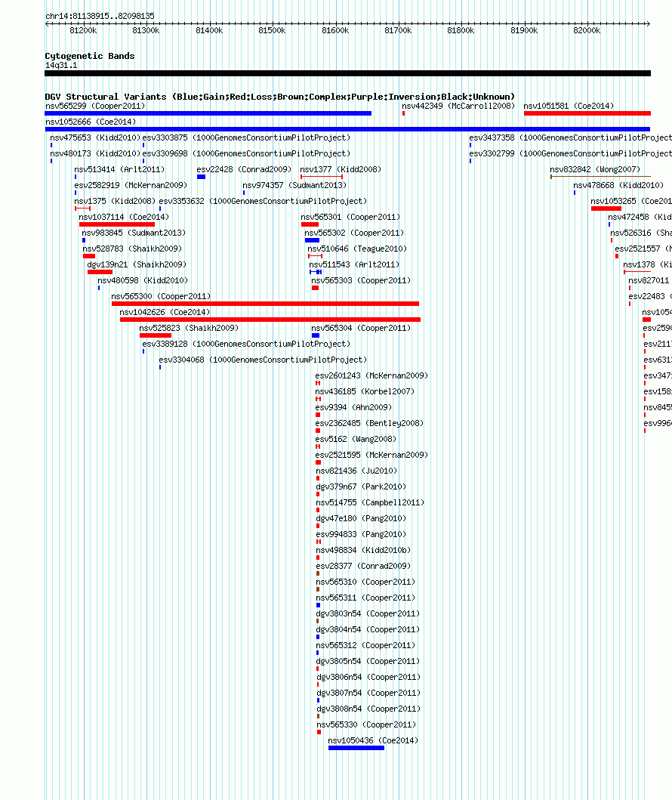Screen dimensions: 672x800
Task: Click nsv480598 (Kidd2010) label
Action: point(143,280)
